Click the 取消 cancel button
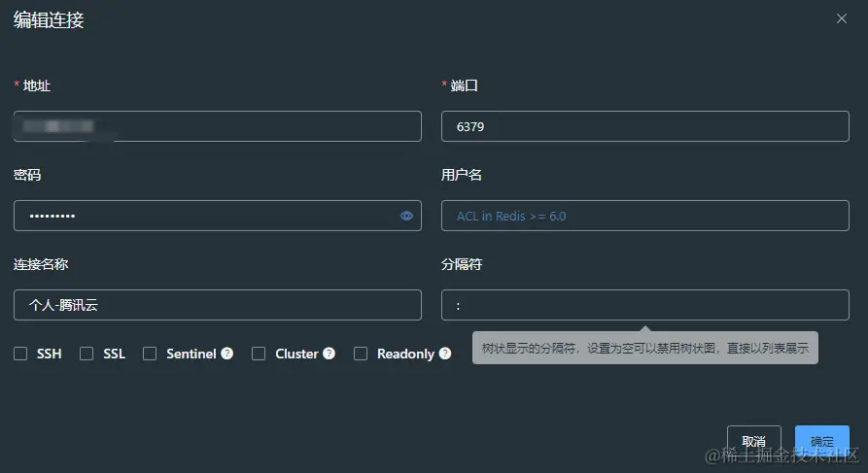868x473 pixels. 754,441
